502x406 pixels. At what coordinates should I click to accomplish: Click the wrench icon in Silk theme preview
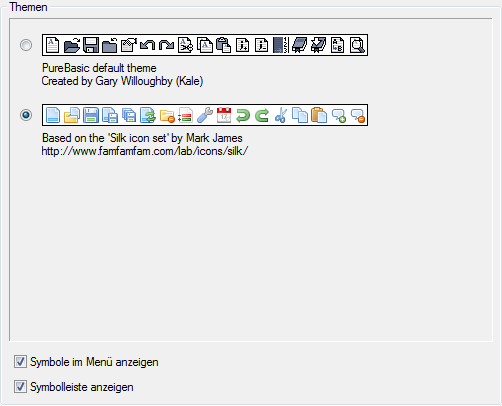tap(205, 115)
